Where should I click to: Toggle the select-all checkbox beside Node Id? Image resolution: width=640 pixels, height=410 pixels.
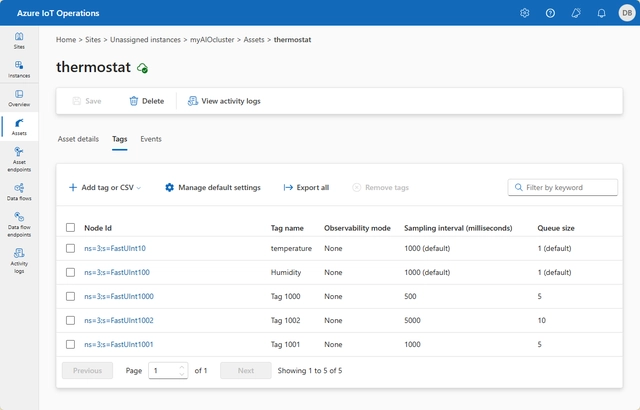tap(71, 228)
